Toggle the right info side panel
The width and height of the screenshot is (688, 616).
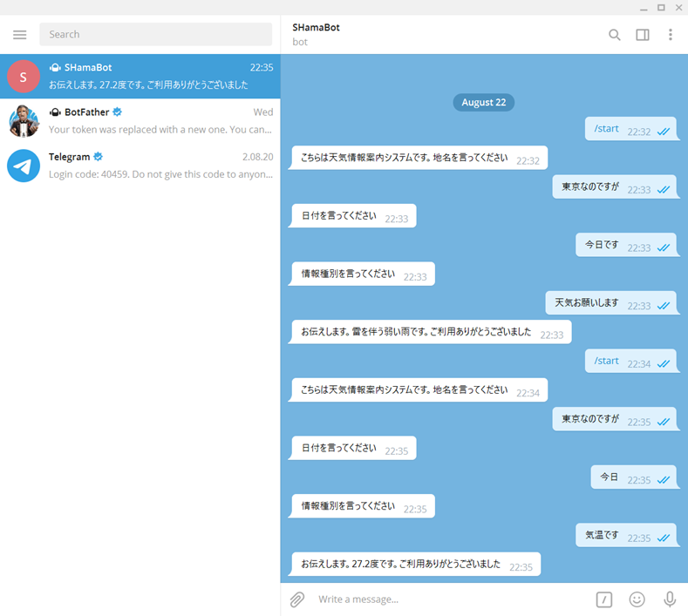coord(643,35)
